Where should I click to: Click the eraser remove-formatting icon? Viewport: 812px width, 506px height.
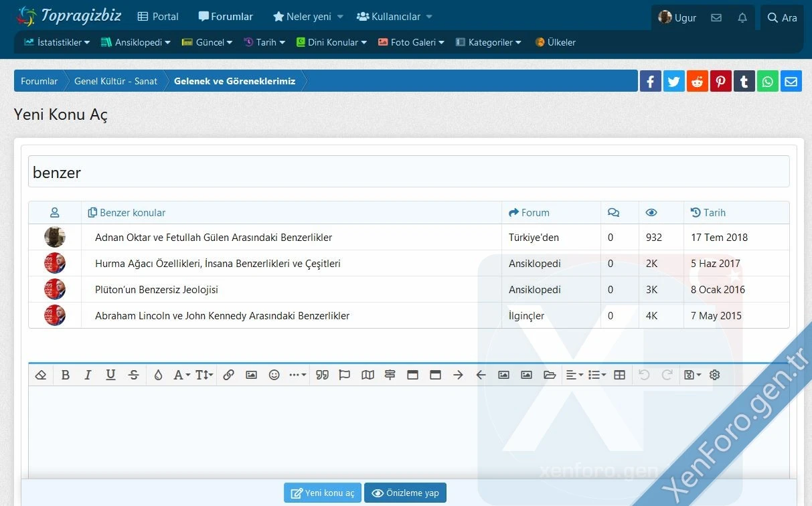tap(41, 375)
